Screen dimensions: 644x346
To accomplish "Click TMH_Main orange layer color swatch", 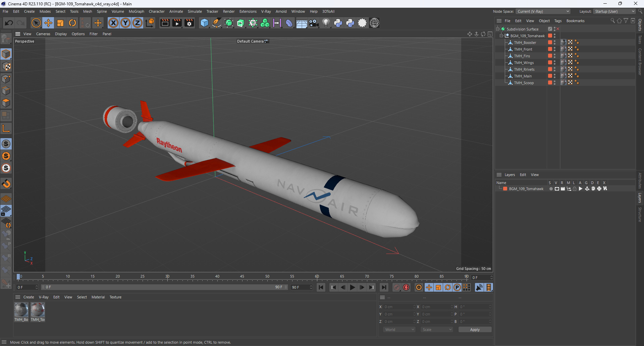I will (x=550, y=76).
